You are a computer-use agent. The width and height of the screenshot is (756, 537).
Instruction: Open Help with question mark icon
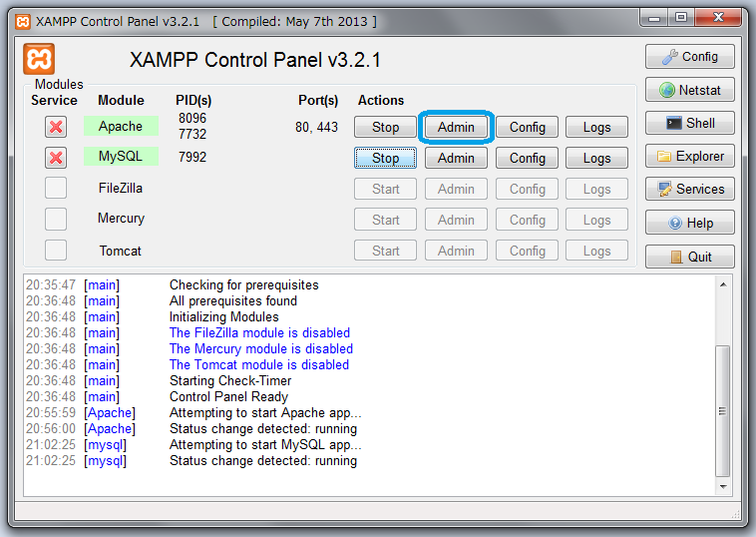(689, 223)
